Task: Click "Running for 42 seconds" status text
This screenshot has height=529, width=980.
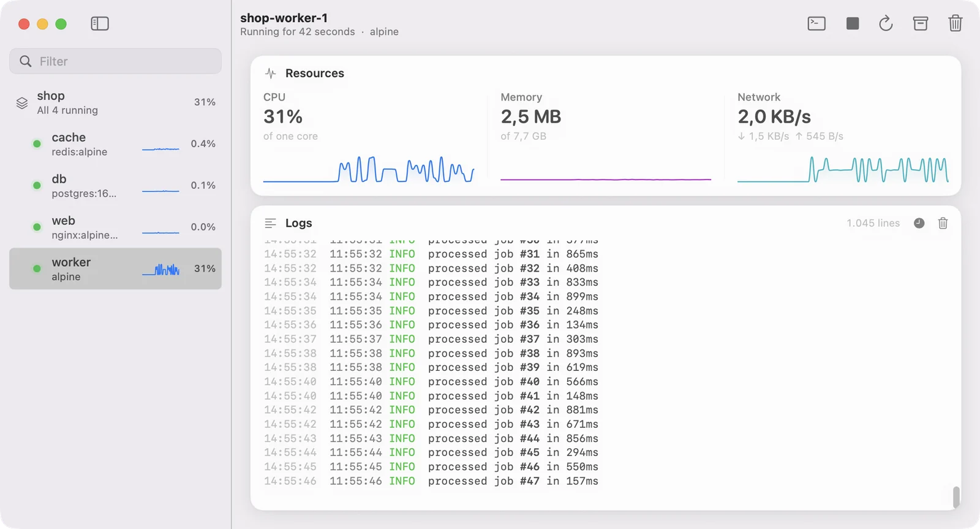Action: point(298,32)
